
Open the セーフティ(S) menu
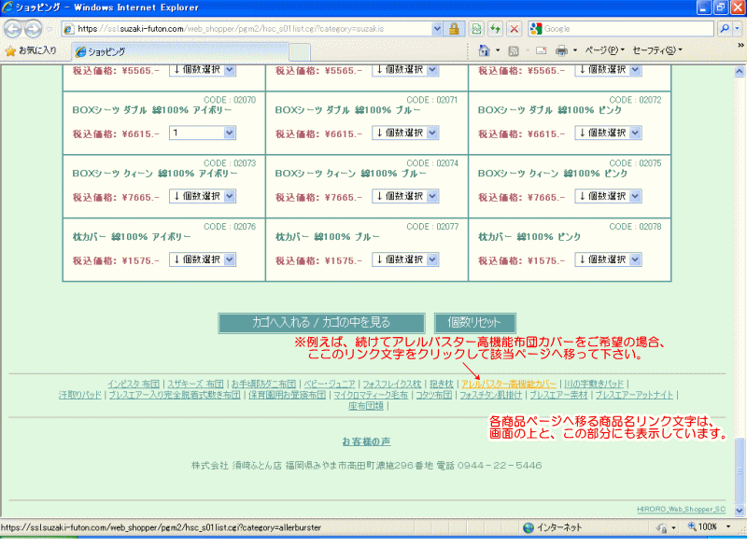tap(656, 50)
